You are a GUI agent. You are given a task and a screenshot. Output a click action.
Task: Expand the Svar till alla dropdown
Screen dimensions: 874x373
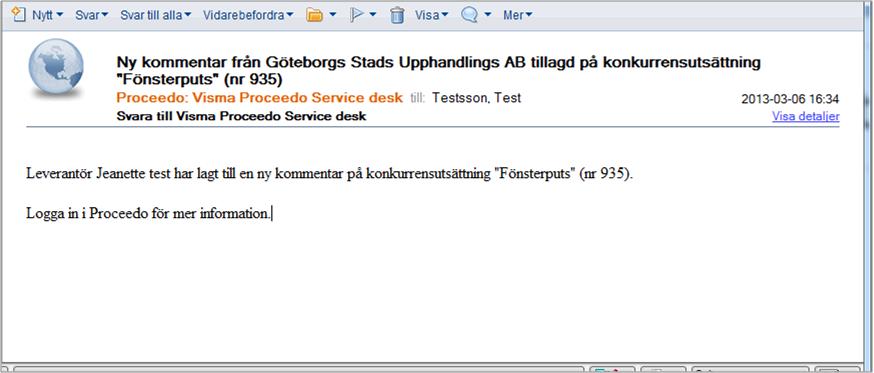click(x=156, y=15)
